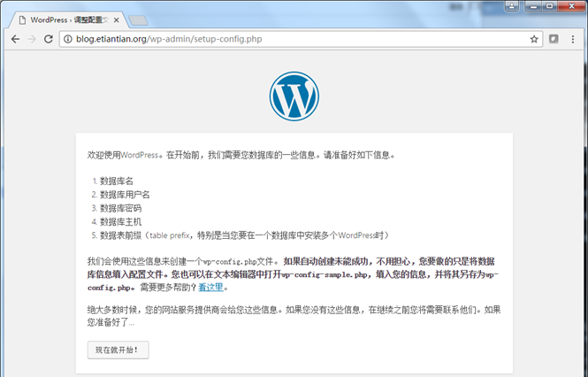Click list item 数据表前缀 table prefix
The image size is (588, 377).
[x=245, y=235]
